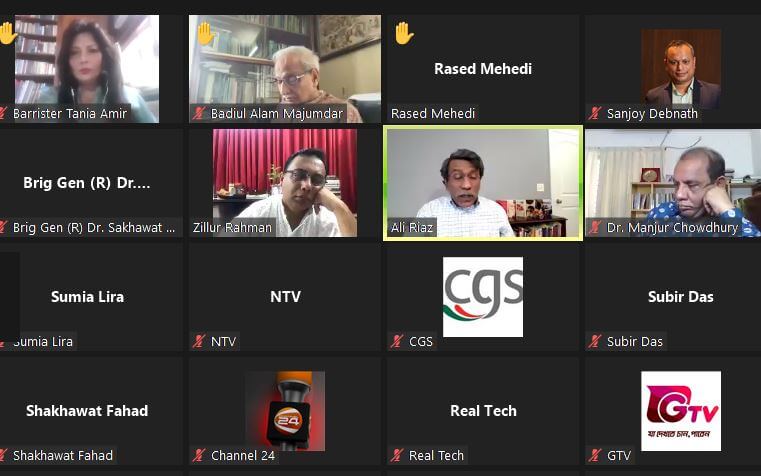Screen dimensions: 761x476
Task: Select the Barrister Tania Amir video tile
Action: pos(87,69)
